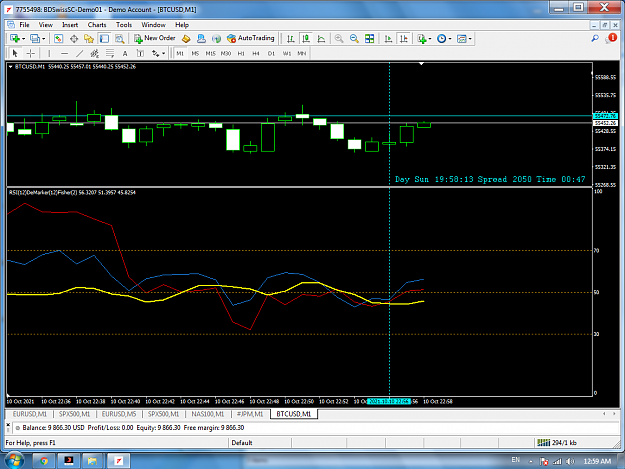Click the Indicators list icon
The width and height of the screenshot is (625, 469).
(422, 39)
